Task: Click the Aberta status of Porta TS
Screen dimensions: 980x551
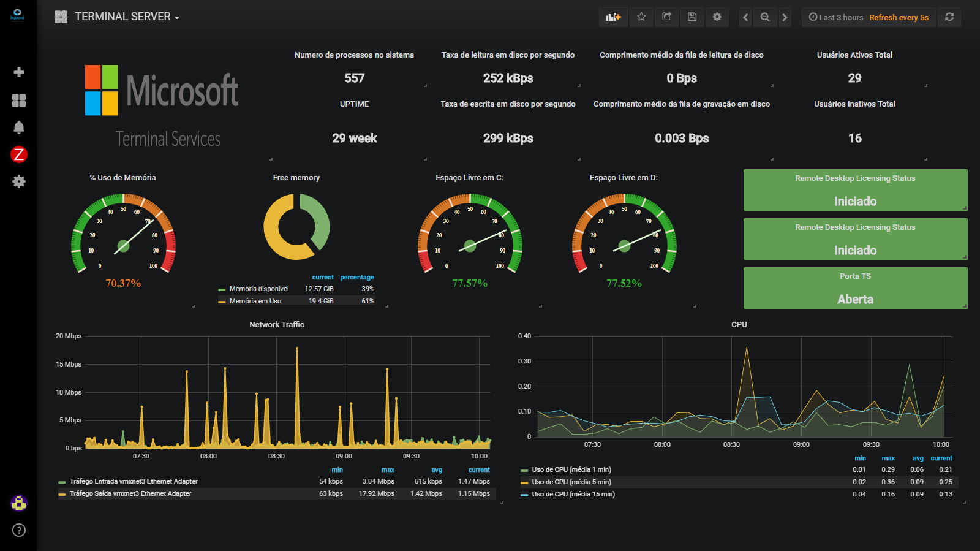Action: [x=856, y=299]
